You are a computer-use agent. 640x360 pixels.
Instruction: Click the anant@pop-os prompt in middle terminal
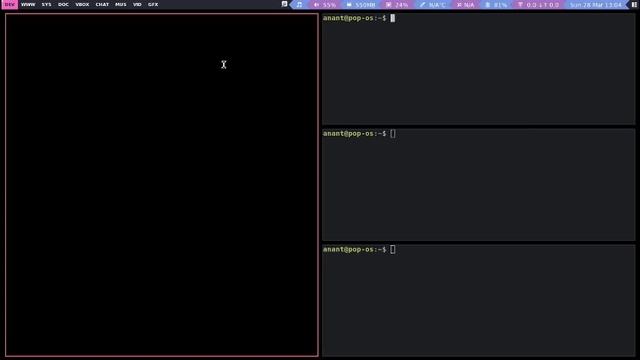[x=354, y=133]
